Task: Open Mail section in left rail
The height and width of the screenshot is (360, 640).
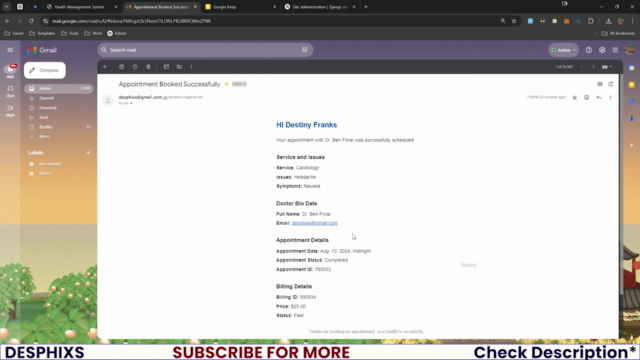Action: [x=10, y=71]
